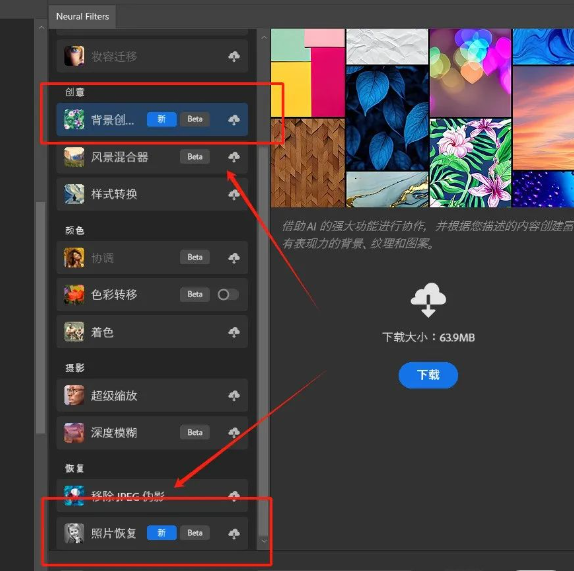Click the 风景混合器 filter thumbnail icon
Screen dimensions: 574x571
pyautogui.click(x=74, y=157)
